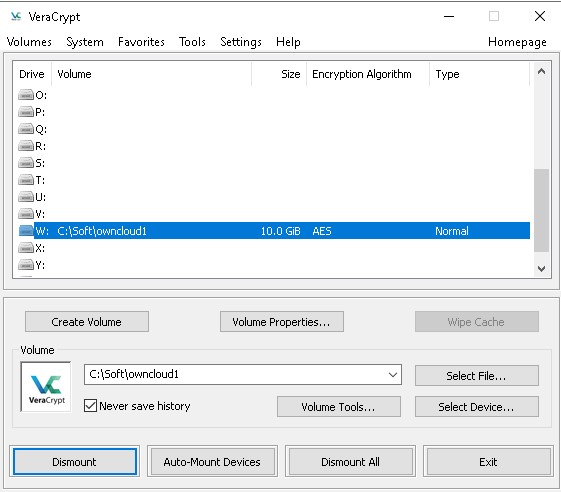Screen dimensions: 561x492
Task: Select the T: drive letter
Action: pos(40,180)
